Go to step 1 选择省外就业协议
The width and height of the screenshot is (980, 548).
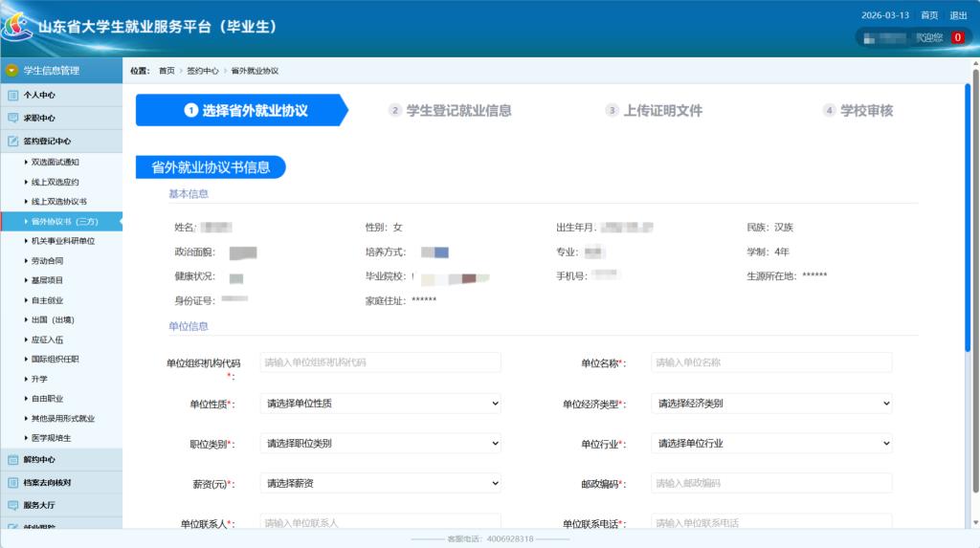(241, 111)
